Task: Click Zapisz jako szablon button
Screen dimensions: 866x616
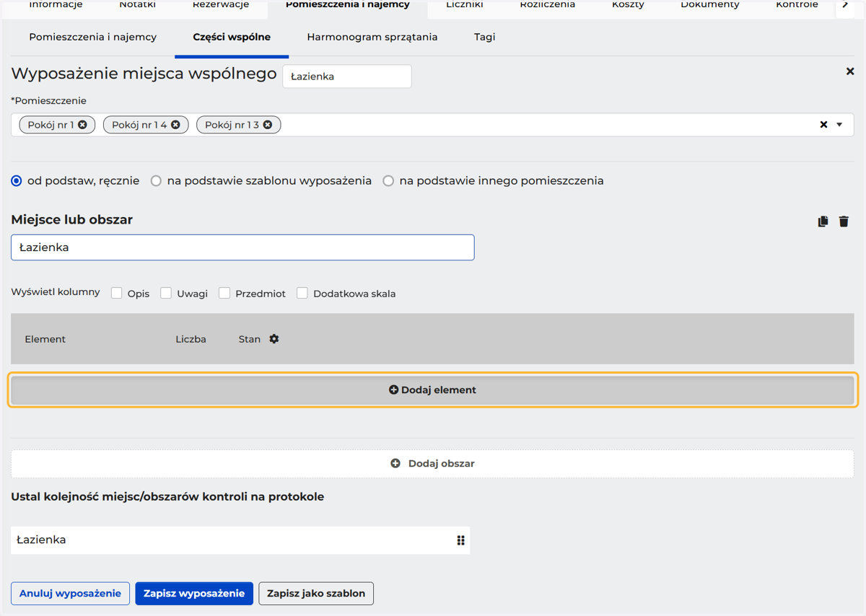Action: [x=316, y=594]
